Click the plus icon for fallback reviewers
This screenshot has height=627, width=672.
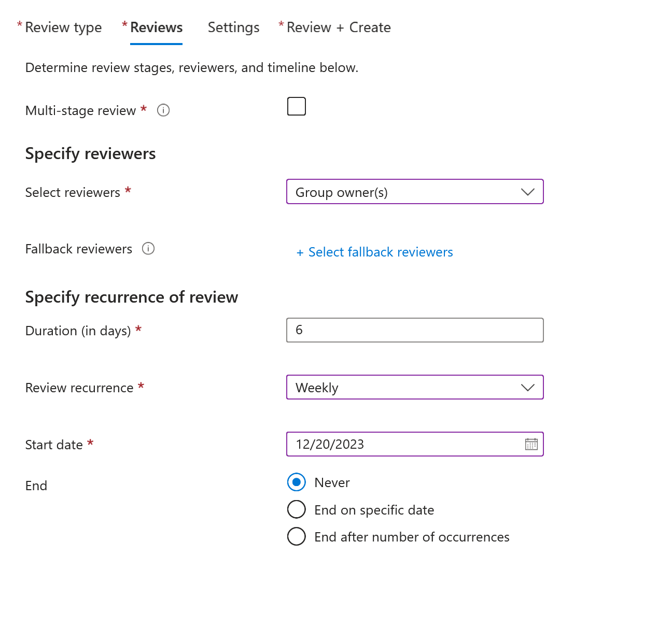300,252
